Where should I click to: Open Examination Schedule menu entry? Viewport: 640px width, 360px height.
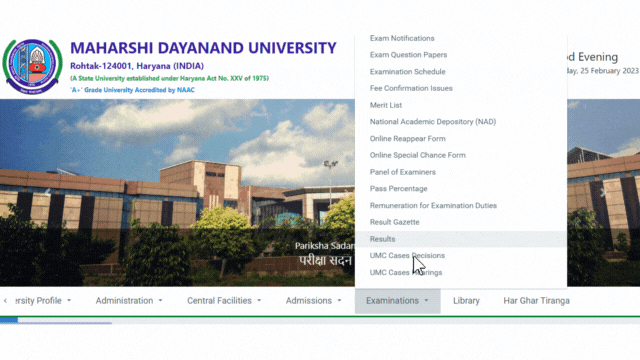tap(407, 72)
